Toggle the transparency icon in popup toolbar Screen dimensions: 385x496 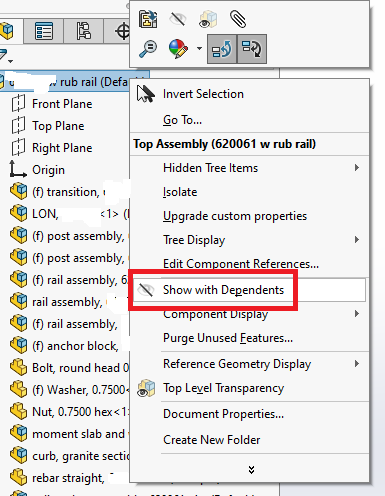click(x=208, y=19)
